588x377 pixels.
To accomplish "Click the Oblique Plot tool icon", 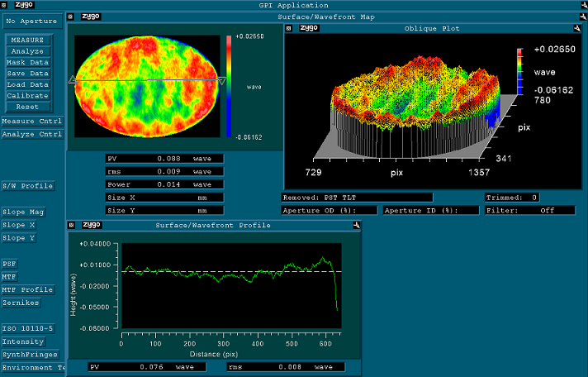I will pos(577,29).
